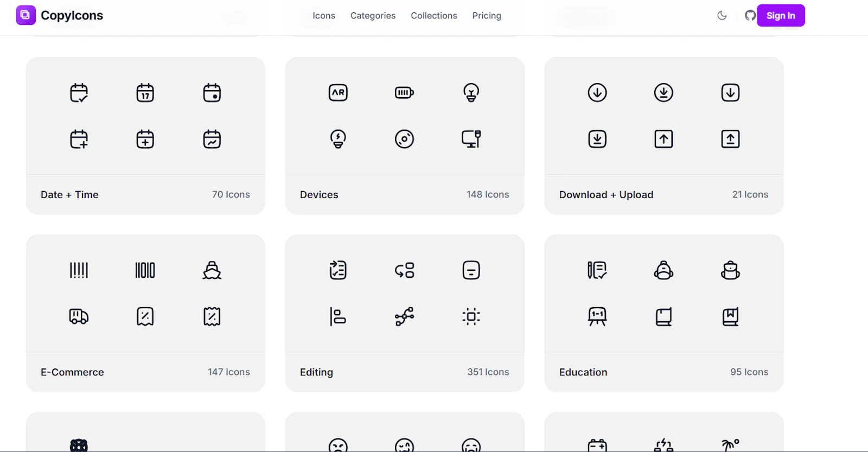
Task: Select the zigzag discount coupon icon
Action: tap(212, 316)
